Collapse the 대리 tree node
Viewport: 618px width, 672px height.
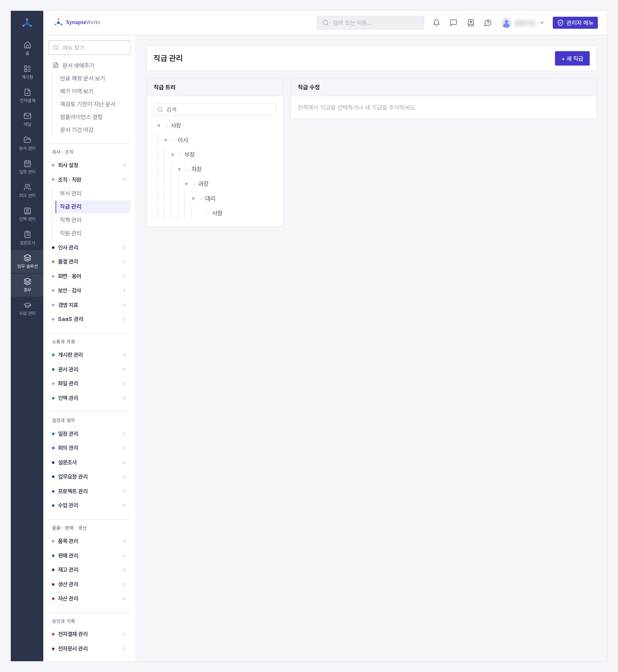[x=193, y=199]
